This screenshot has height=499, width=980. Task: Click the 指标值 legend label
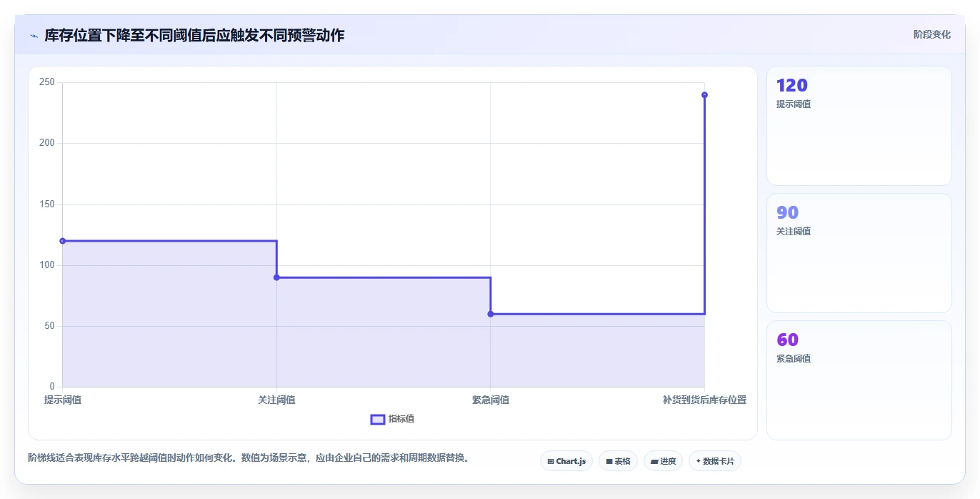coord(401,419)
